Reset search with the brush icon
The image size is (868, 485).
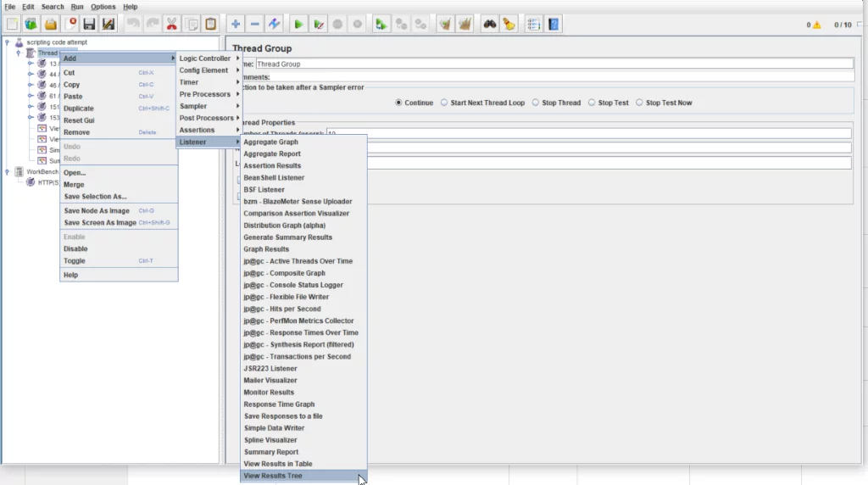pyautogui.click(x=509, y=25)
